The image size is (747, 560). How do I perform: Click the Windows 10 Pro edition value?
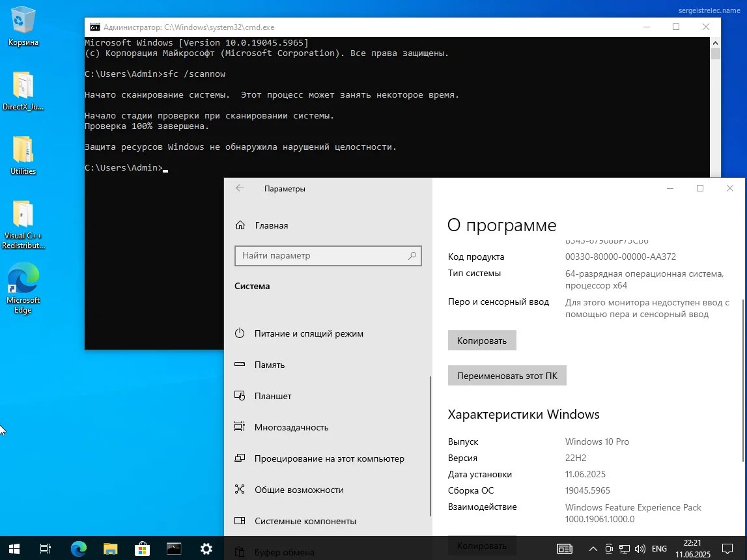[597, 441]
